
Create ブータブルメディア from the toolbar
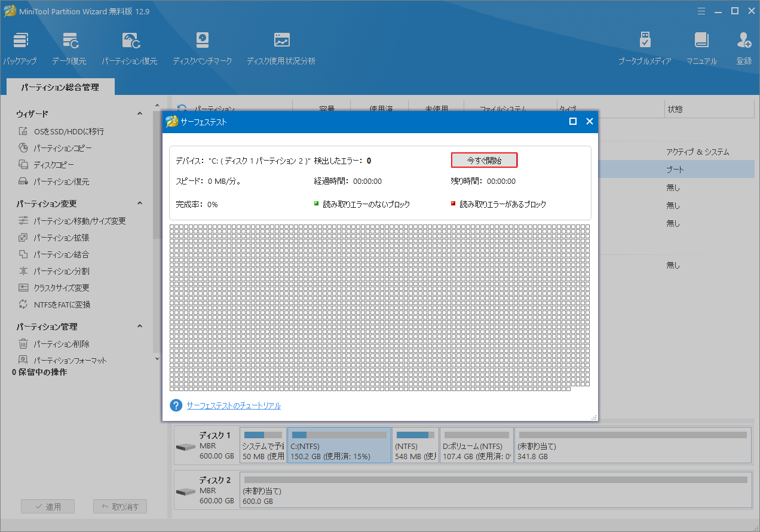[645, 48]
